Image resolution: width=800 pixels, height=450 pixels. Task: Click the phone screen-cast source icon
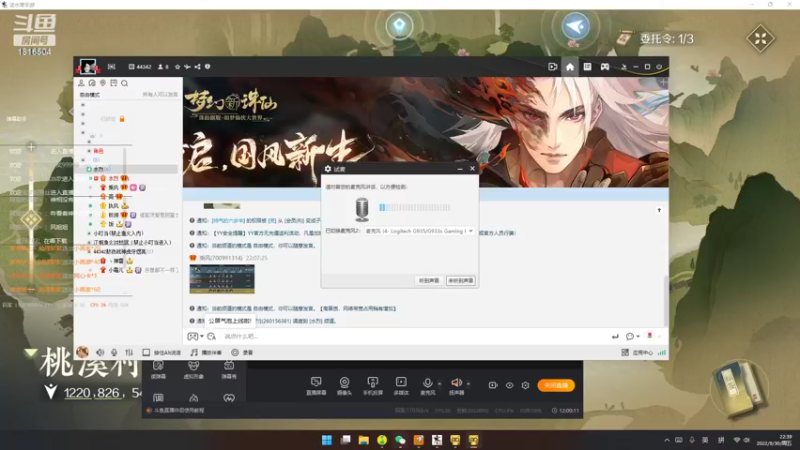click(x=373, y=386)
